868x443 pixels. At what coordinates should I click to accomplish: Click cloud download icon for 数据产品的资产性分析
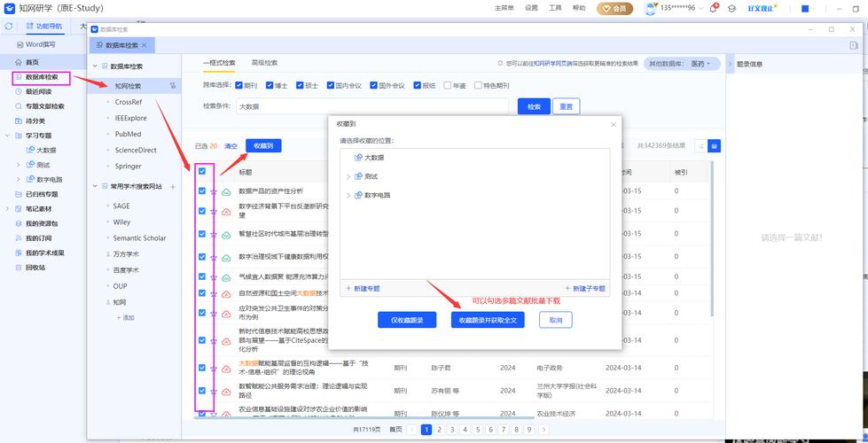click(x=226, y=191)
